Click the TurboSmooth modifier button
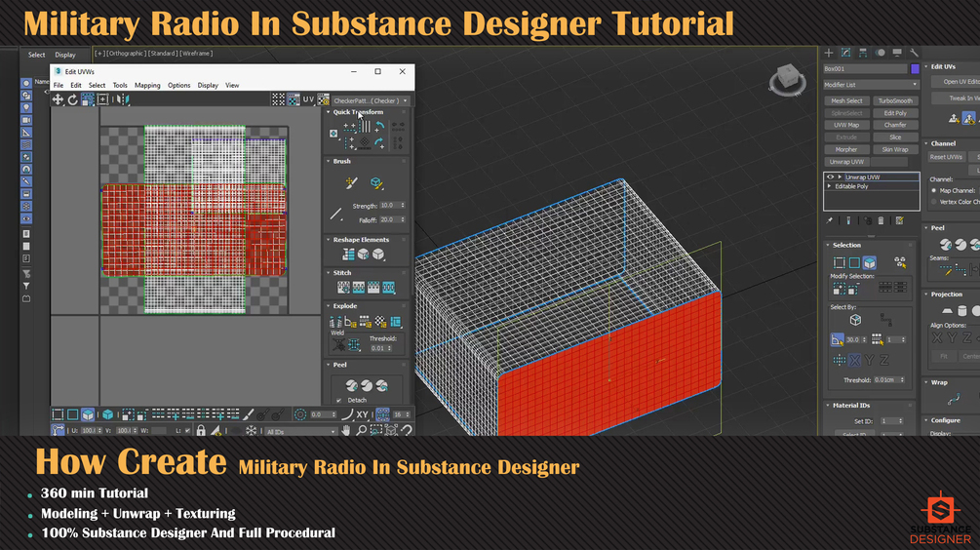The image size is (980, 550). [895, 100]
